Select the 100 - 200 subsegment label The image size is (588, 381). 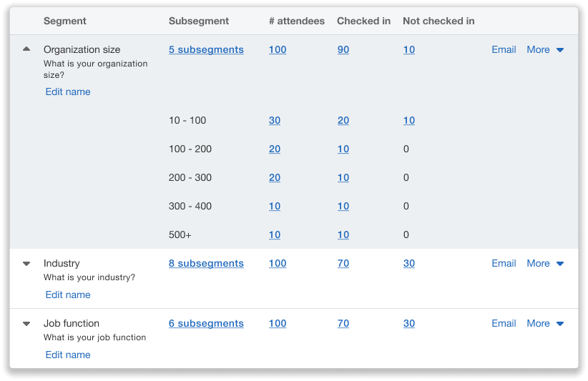(190, 149)
